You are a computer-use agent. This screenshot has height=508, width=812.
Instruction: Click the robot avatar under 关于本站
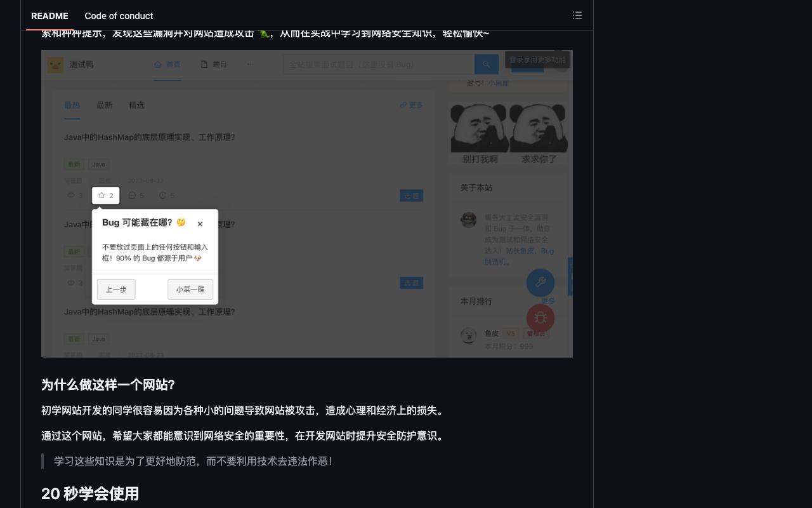pos(469,220)
